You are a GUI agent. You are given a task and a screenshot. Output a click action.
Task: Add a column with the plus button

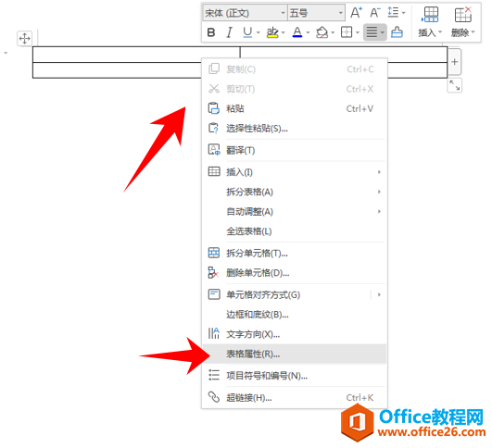[454, 62]
